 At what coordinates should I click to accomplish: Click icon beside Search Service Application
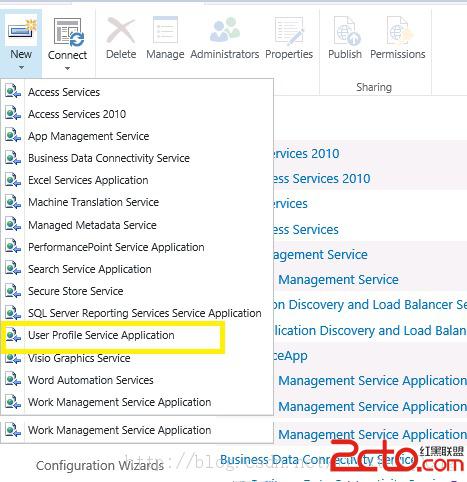13,268
